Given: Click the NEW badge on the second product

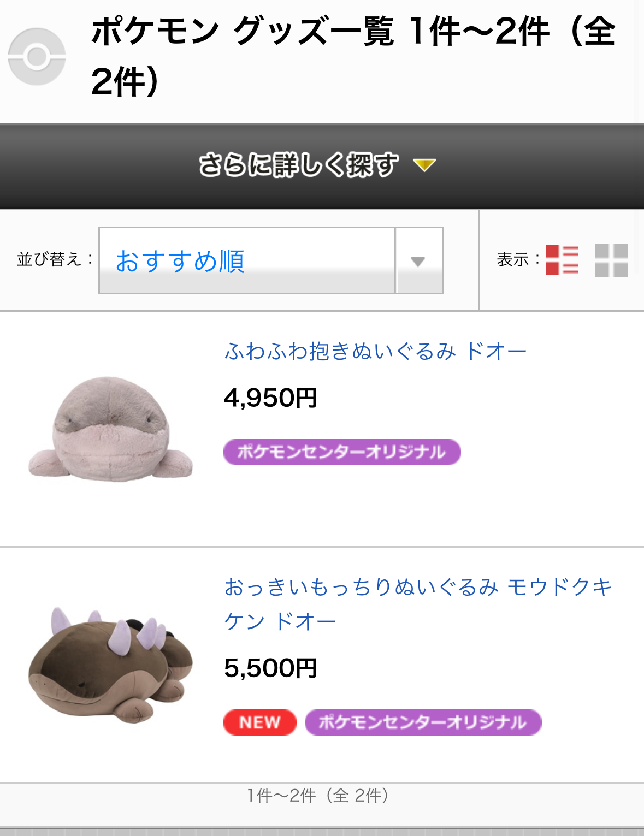Looking at the screenshot, I should tap(259, 722).
